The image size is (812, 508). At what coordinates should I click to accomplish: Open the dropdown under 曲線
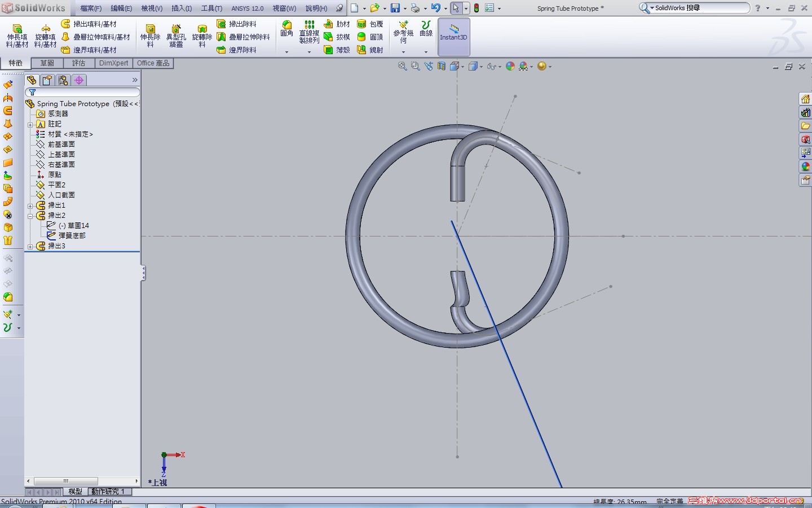point(426,52)
